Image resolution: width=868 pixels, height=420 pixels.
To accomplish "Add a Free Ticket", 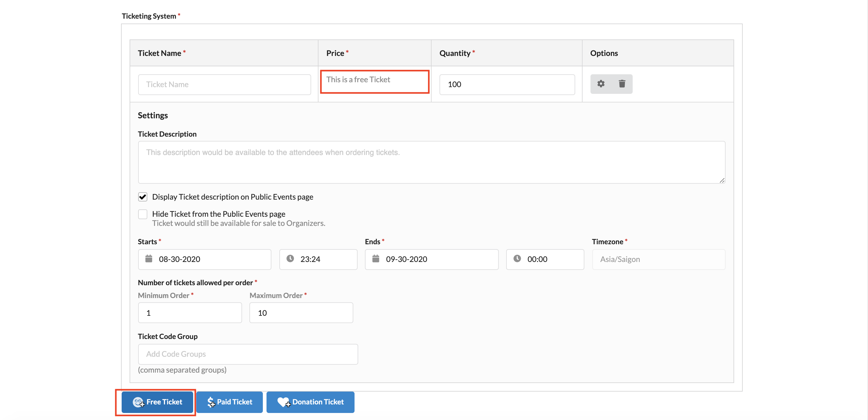I will [157, 402].
